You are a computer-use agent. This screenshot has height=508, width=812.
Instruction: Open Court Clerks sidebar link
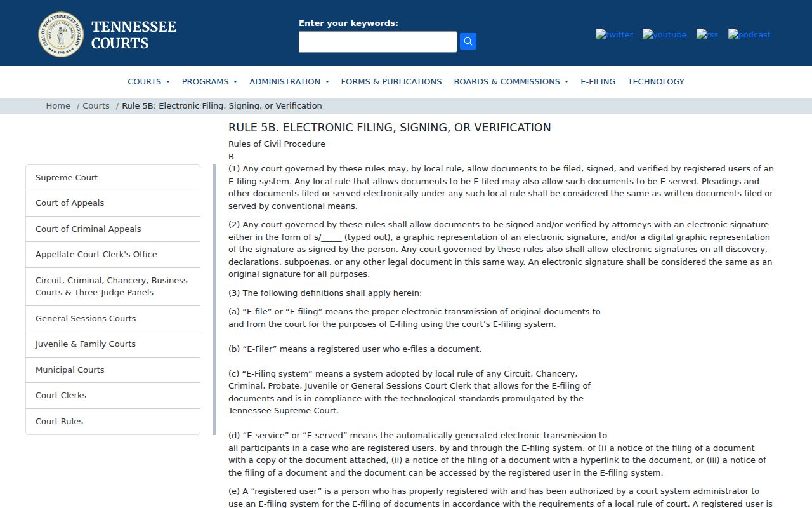(x=113, y=396)
